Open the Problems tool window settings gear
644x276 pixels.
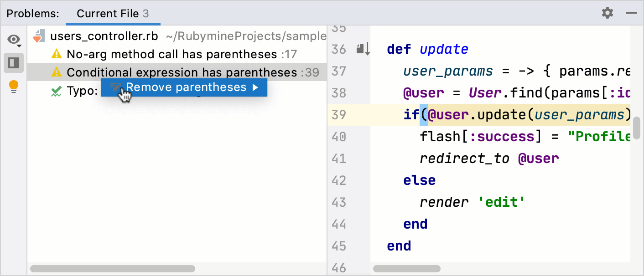(608, 13)
